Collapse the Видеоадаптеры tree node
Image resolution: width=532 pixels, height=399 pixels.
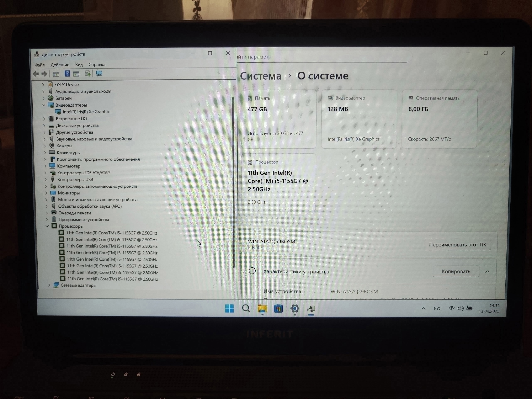click(43, 105)
